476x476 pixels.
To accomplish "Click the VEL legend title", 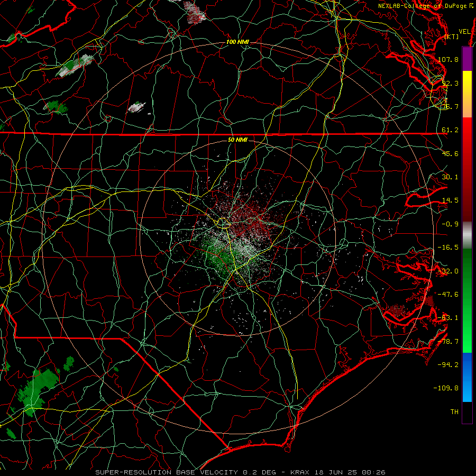I will point(464,32).
